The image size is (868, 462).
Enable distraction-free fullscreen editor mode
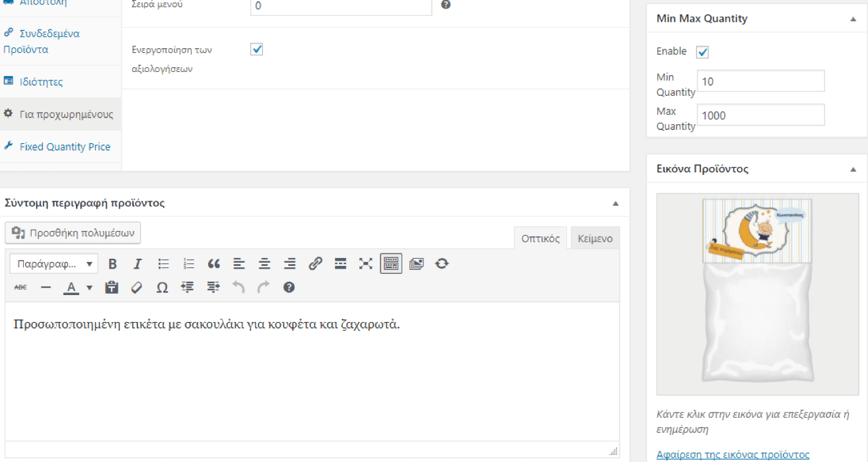[x=365, y=264]
